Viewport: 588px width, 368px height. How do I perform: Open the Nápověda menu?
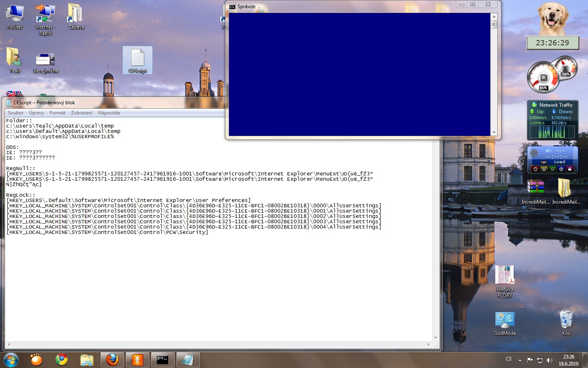point(109,113)
